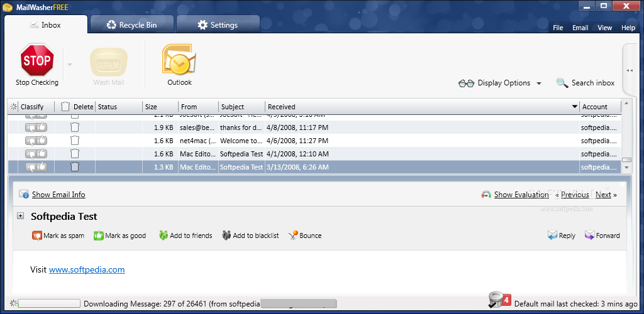Click the download progress bar in status bar
This screenshot has height=314, width=644.
tap(49, 304)
